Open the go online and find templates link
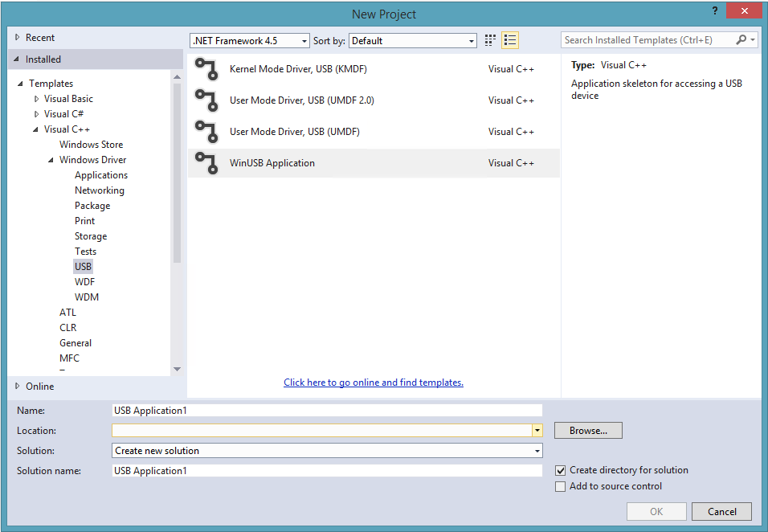768x532 pixels. 373,382
